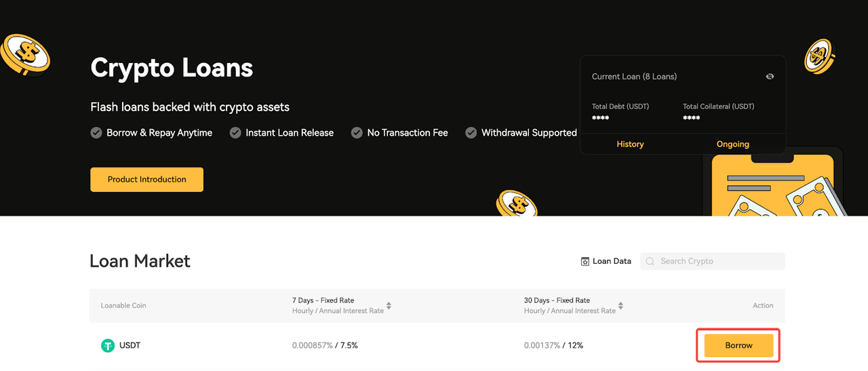Screen dimensions: 868x371
Task: Click the magnifier icon in the search box
Action: coord(650,261)
